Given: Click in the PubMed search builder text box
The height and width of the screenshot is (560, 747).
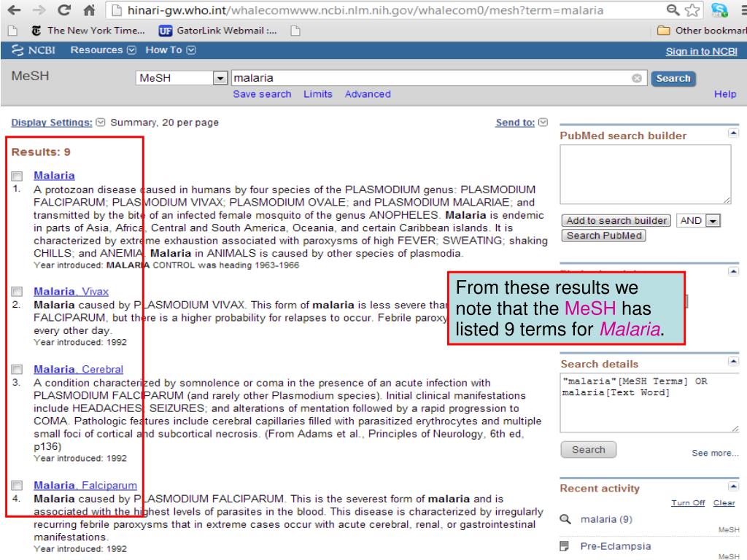Looking at the screenshot, I should click(645, 174).
